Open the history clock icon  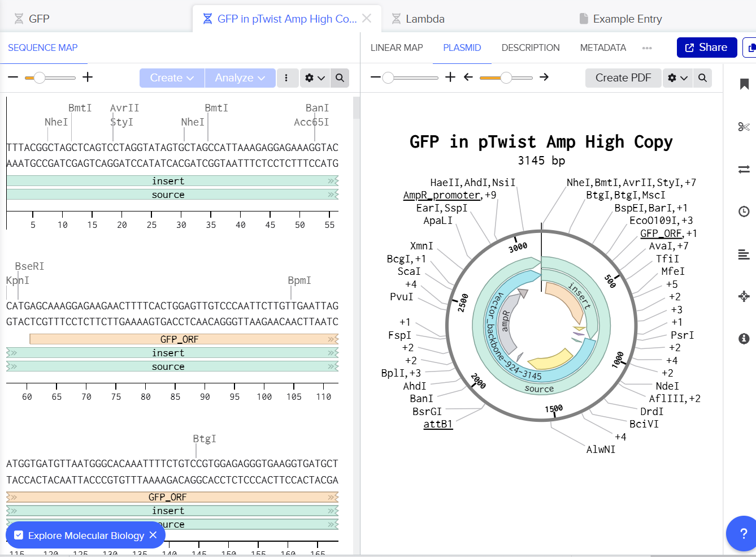pyautogui.click(x=744, y=211)
